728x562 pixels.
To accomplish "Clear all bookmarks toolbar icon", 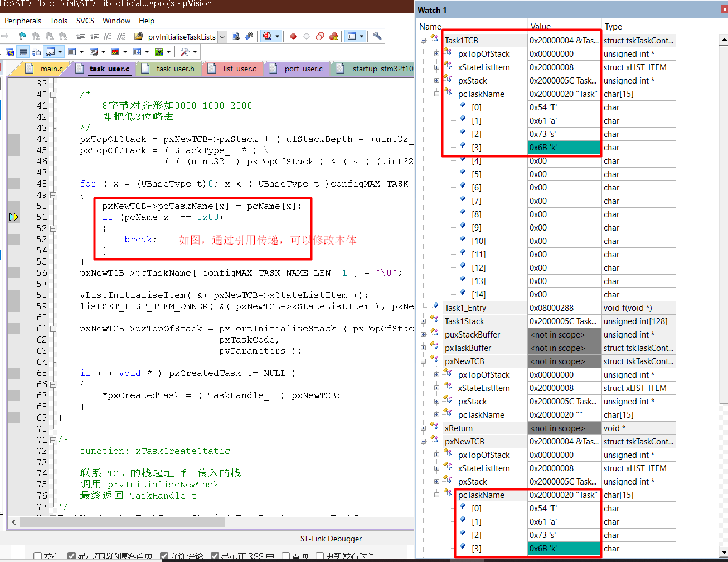I will [x=63, y=36].
